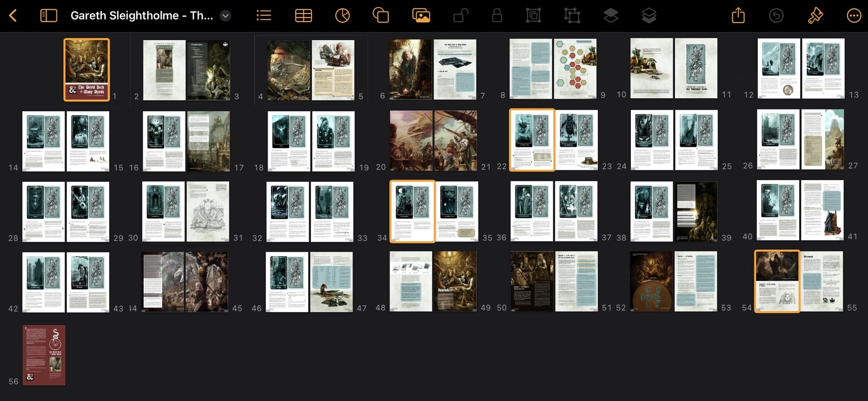This screenshot has height=401, width=868.
Task: Select the highlighter annotation tool icon
Action: 815,16
